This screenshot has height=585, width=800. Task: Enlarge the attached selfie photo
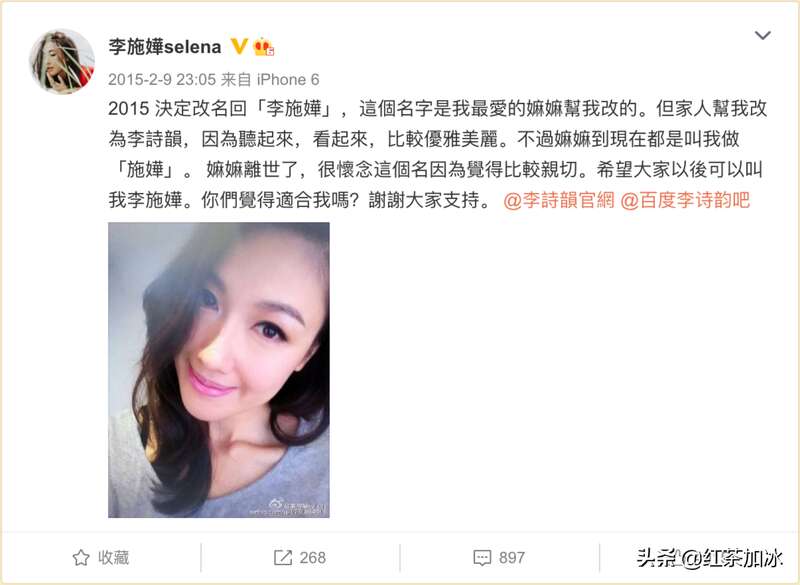(218, 370)
